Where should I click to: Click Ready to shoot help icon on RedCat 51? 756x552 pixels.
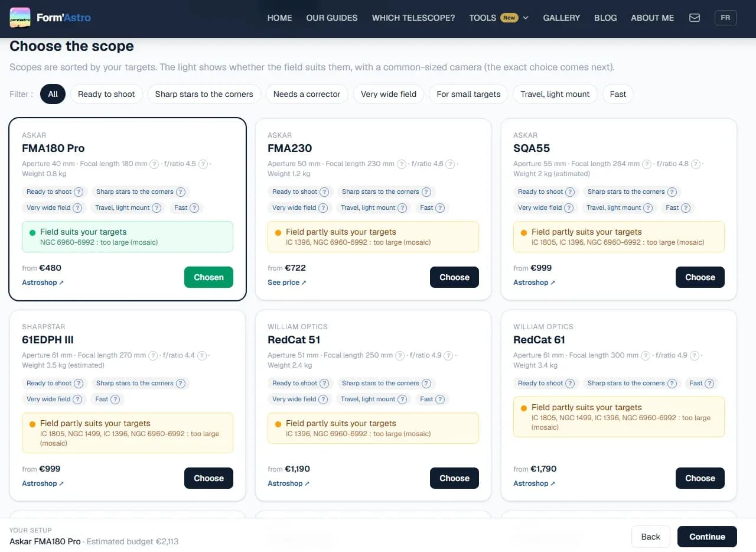tap(324, 383)
